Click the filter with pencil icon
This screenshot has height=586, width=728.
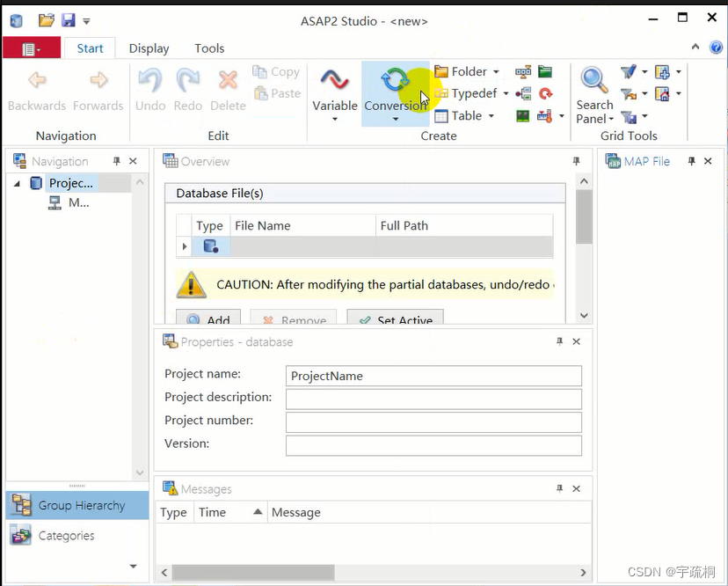tap(628, 71)
